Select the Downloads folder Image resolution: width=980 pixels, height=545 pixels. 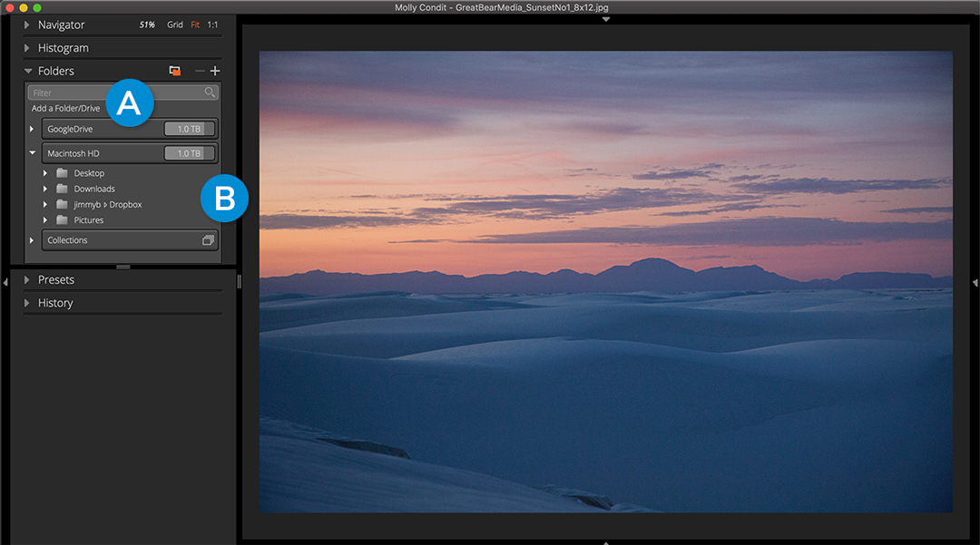[x=93, y=190]
